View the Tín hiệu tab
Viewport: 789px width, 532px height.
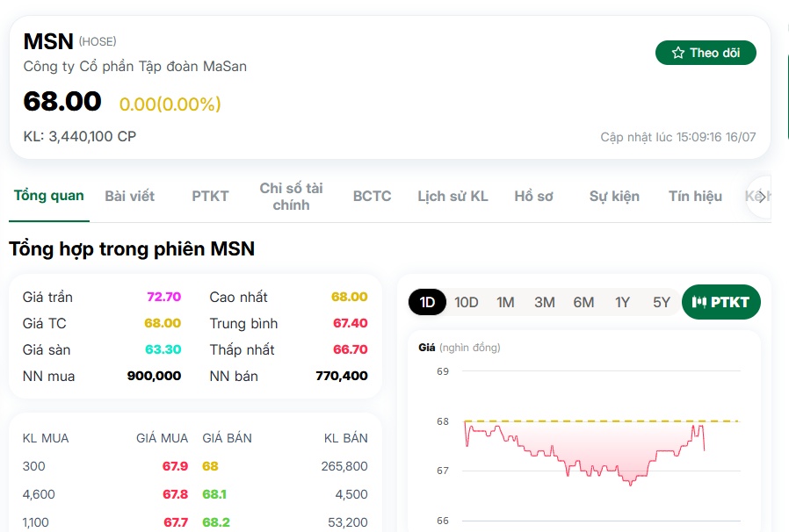695,196
